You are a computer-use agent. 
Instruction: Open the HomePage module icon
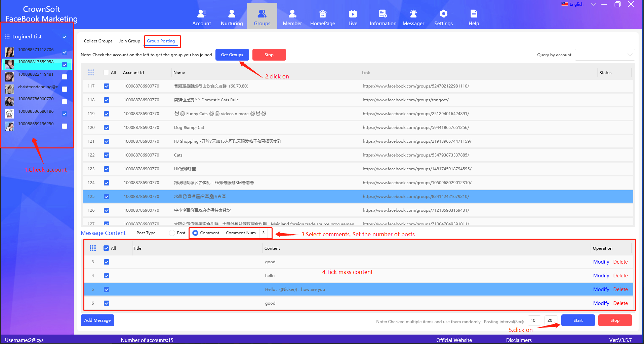pyautogui.click(x=322, y=14)
